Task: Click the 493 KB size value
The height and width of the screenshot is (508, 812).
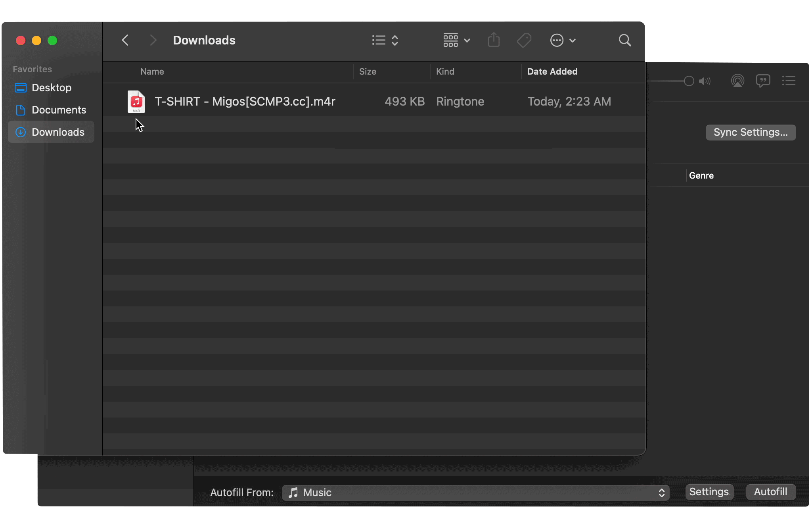Action: point(404,102)
